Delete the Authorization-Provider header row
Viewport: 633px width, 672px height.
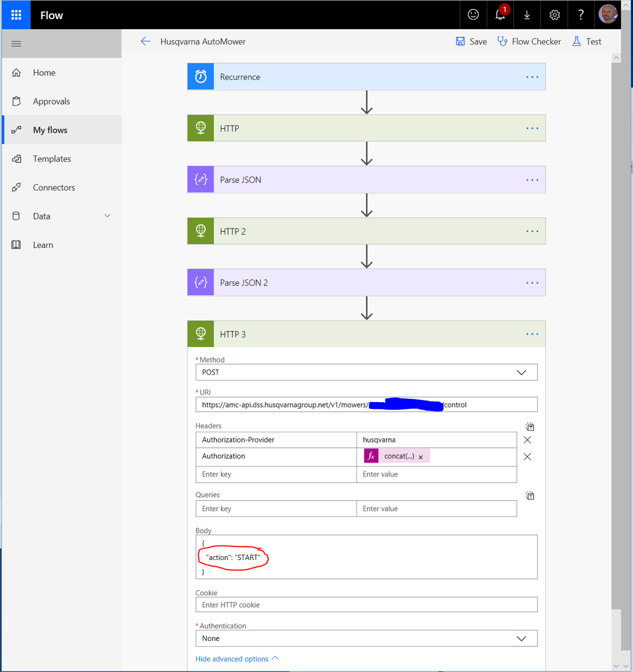tap(527, 440)
